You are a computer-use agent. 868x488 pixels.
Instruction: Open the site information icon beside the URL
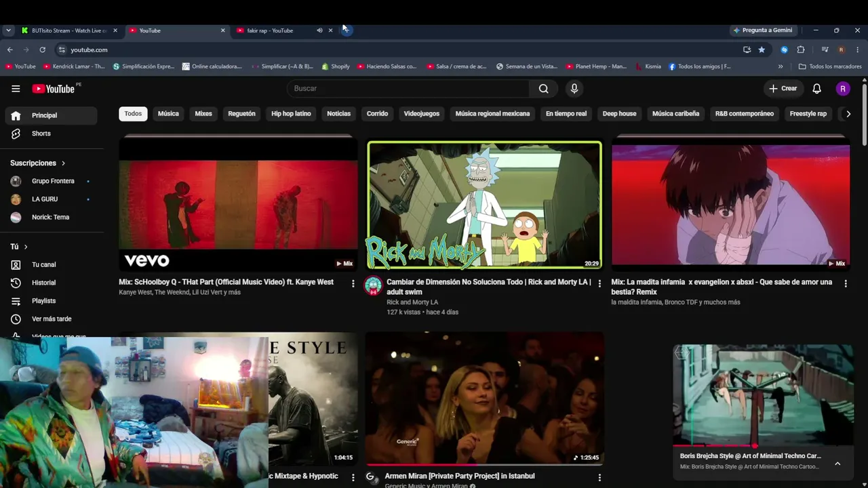pyautogui.click(x=62, y=49)
